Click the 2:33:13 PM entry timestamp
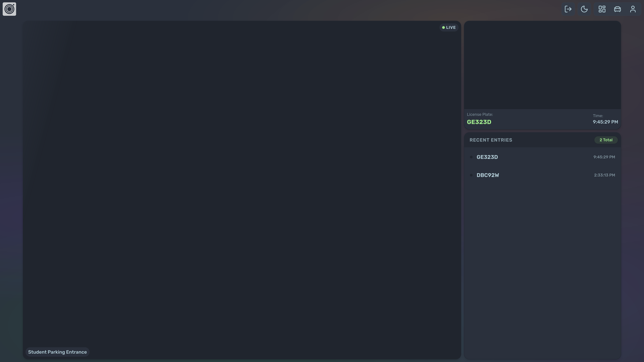 pyautogui.click(x=605, y=175)
